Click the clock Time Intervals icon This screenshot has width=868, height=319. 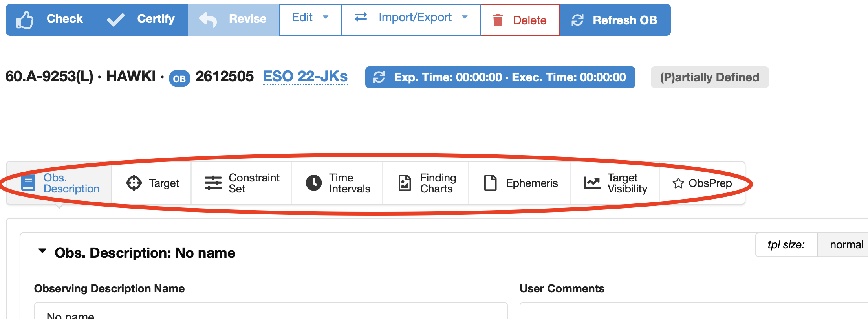pos(313,183)
